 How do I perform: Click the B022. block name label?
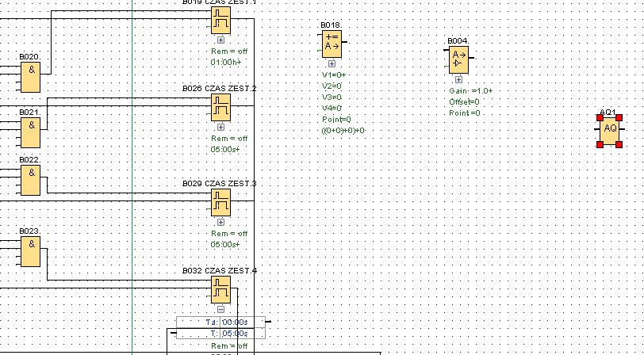(x=30, y=159)
